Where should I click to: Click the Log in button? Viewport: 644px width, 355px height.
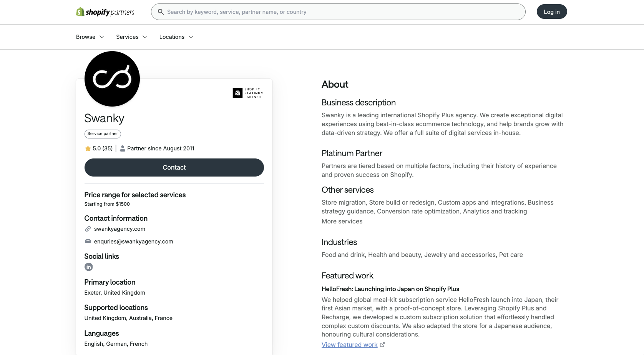pyautogui.click(x=552, y=12)
